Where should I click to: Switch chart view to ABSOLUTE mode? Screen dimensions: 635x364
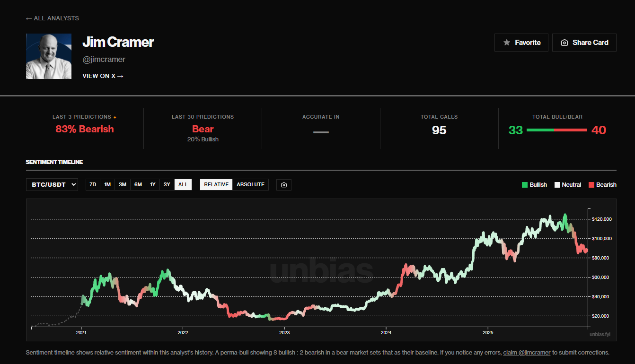[x=251, y=184]
